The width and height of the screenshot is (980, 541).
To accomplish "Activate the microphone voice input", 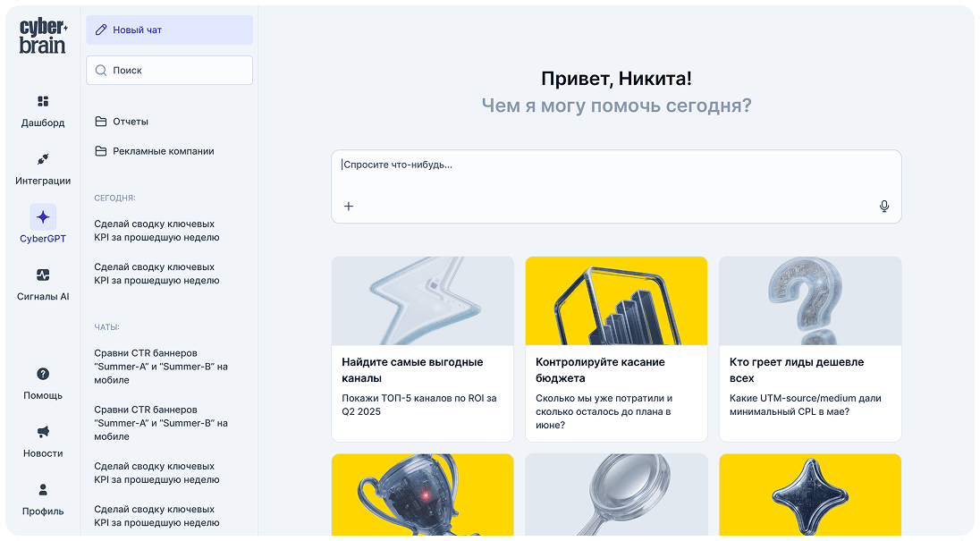I will click(x=883, y=207).
